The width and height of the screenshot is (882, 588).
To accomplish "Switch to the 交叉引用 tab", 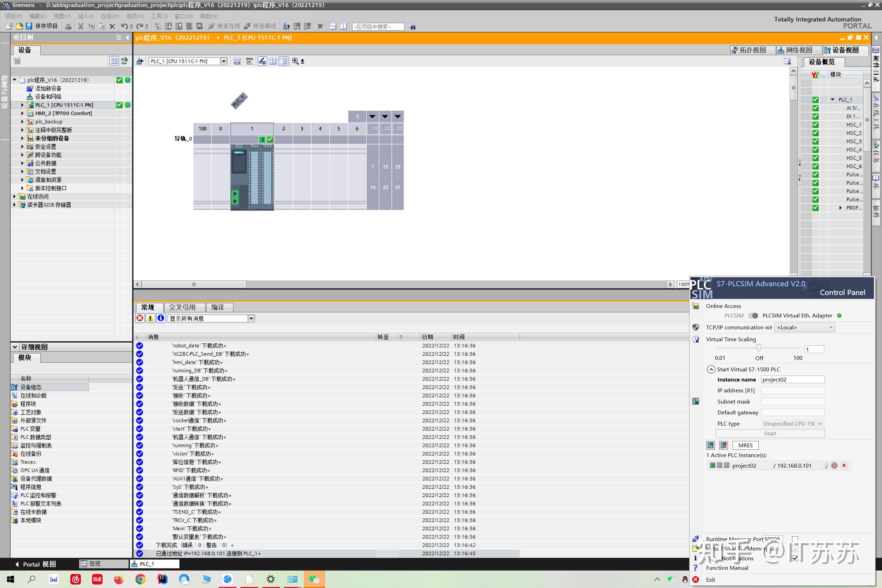I will (182, 307).
